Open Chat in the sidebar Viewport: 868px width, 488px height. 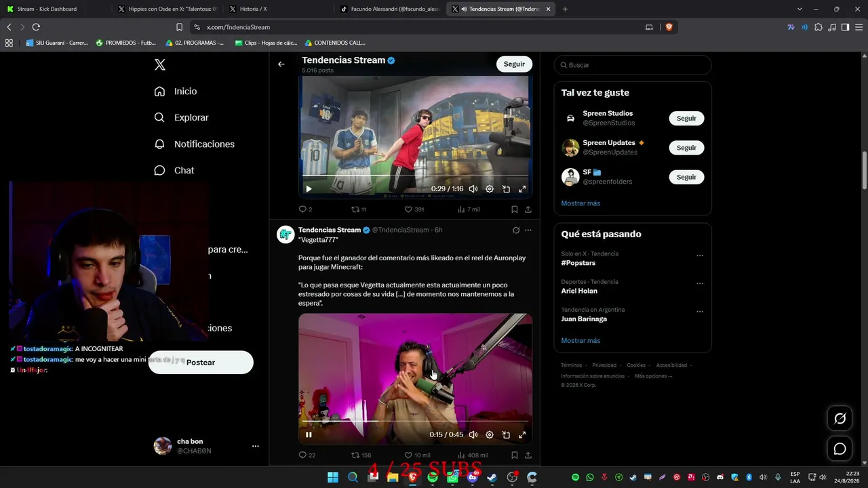(174, 171)
